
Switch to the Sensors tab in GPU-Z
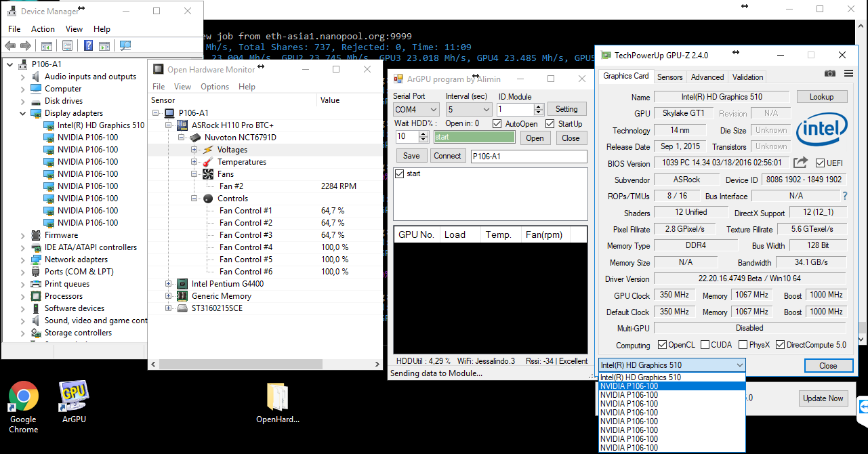(669, 77)
